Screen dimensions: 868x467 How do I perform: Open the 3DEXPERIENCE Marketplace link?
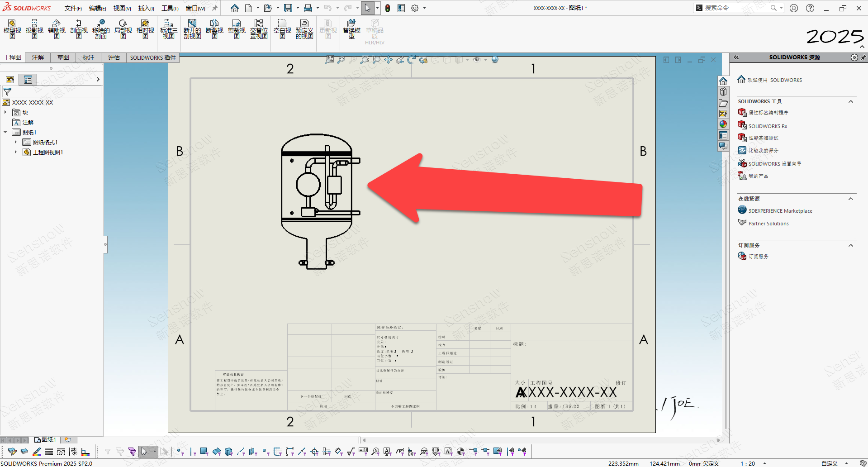point(780,211)
